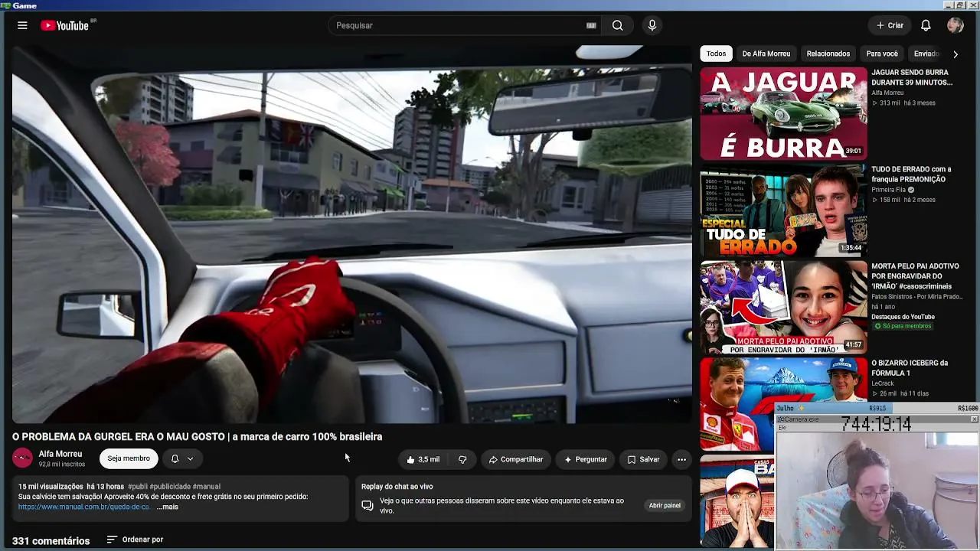The height and width of the screenshot is (551, 980).
Task: Click the Replay do chat ao vivo heading
Action: click(x=397, y=487)
